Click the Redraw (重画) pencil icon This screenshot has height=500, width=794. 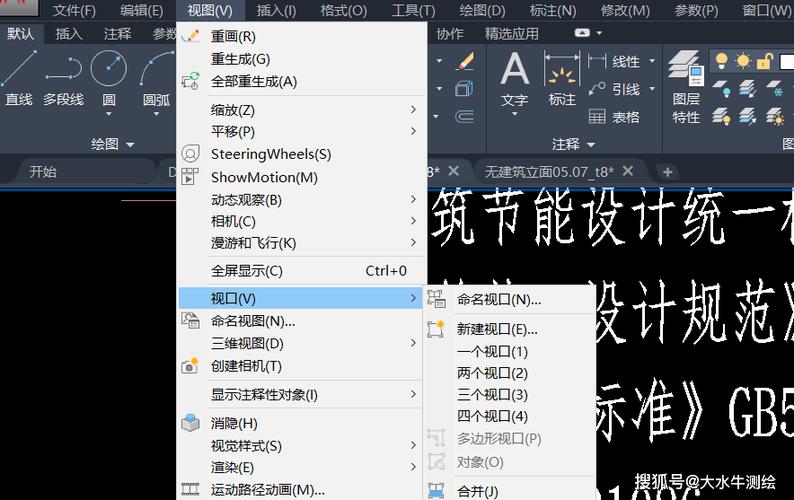coord(190,36)
